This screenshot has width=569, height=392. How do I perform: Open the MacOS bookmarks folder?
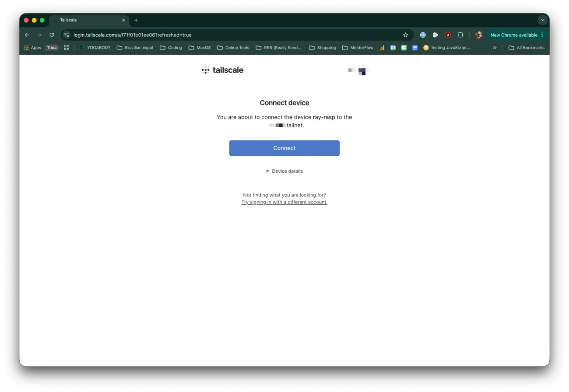[200, 48]
